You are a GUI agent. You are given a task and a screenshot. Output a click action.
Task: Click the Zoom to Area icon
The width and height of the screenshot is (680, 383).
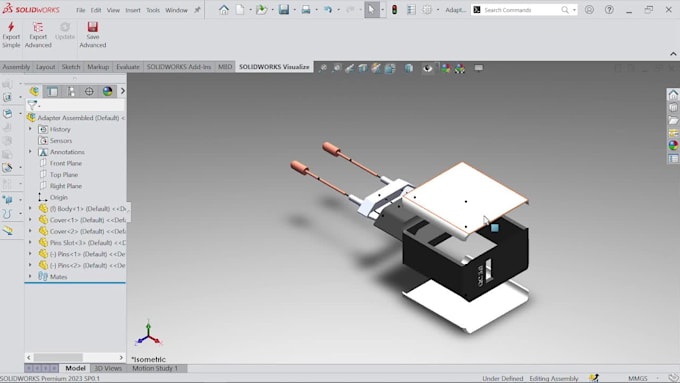[337, 68]
